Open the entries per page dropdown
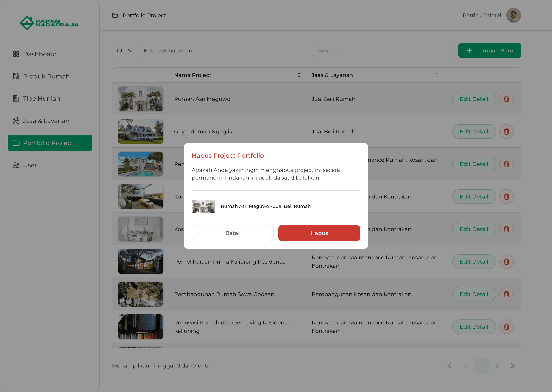 (x=125, y=51)
